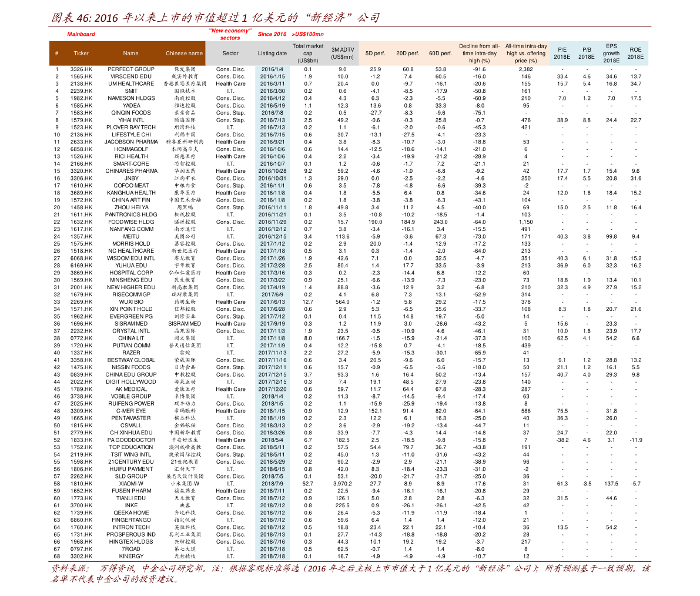This screenshot has height=596, width=700.
Task: Select the NAMESON HLDGS name cell
Action: point(131,98)
